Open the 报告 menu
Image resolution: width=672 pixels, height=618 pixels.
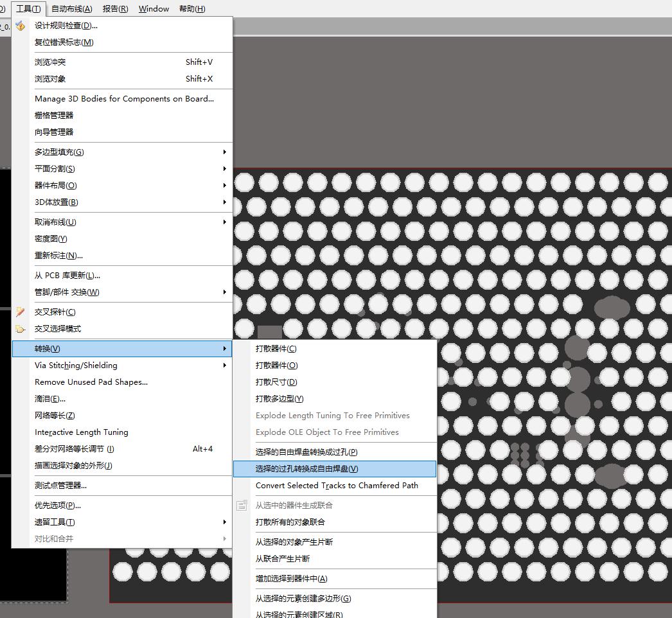pos(115,9)
